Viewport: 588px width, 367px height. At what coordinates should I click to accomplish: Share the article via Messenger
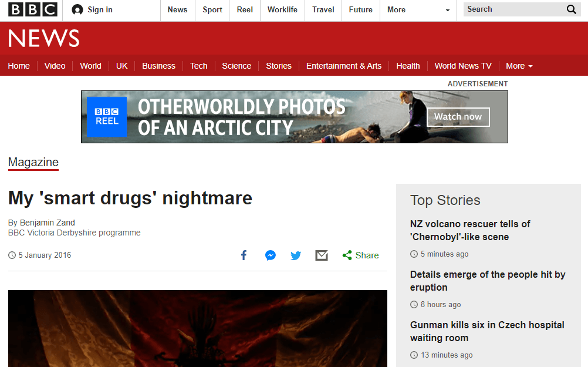pyautogui.click(x=270, y=255)
